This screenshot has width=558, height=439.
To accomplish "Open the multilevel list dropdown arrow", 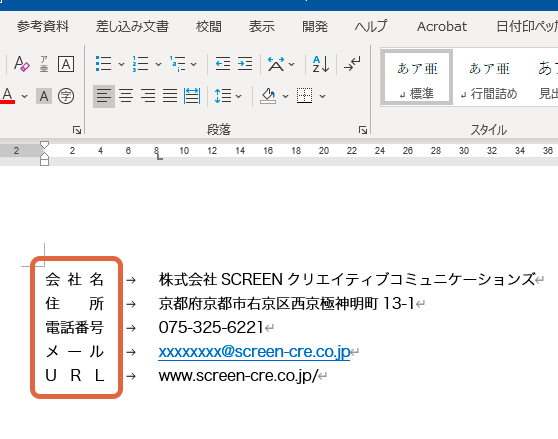I will [194, 64].
